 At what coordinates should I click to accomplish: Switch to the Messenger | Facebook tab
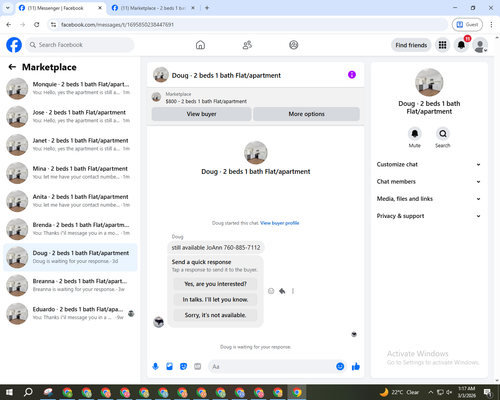point(60,8)
